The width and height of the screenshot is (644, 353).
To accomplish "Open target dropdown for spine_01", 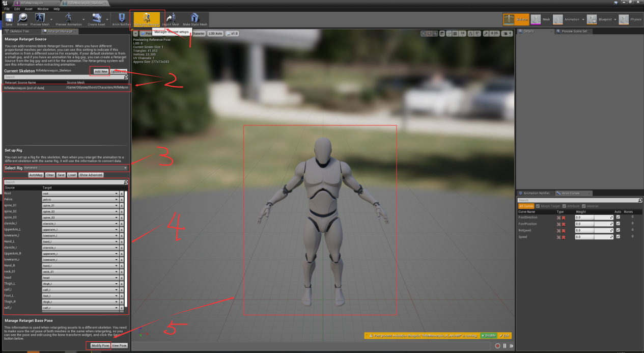I will 80,206.
